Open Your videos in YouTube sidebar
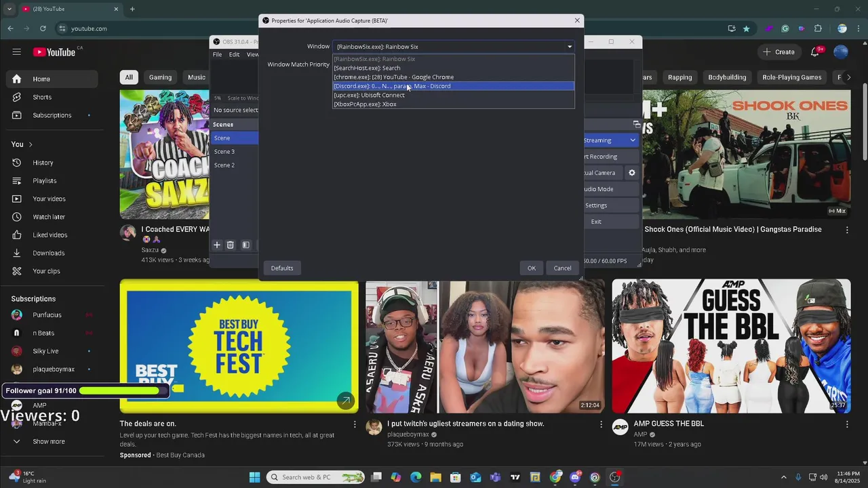Image resolution: width=868 pixels, height=488 pixels. (52, 199)
